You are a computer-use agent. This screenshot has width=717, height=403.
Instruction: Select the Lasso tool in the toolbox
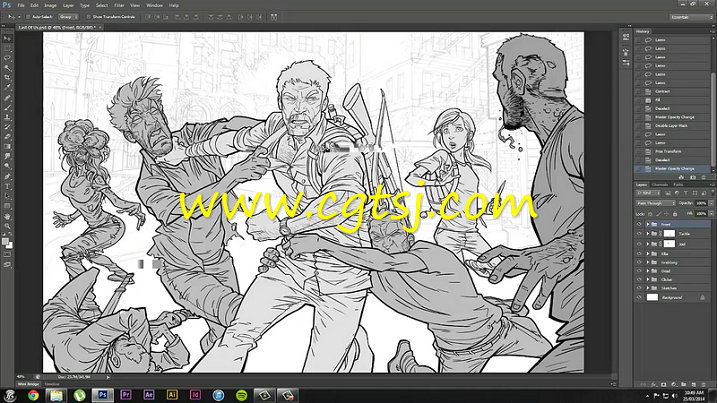click(x=7, y=58)
